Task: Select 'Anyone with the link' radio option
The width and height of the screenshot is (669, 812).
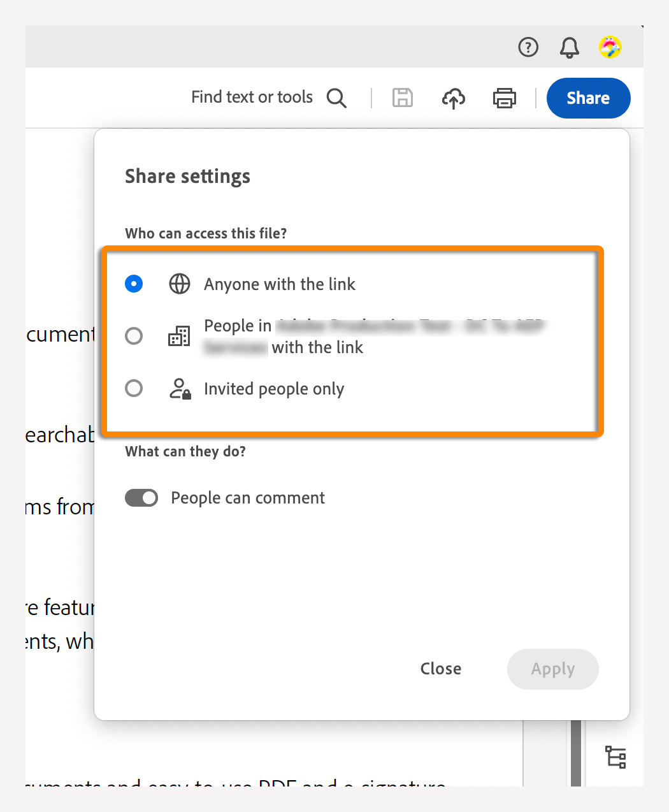Action: point(134,284)
